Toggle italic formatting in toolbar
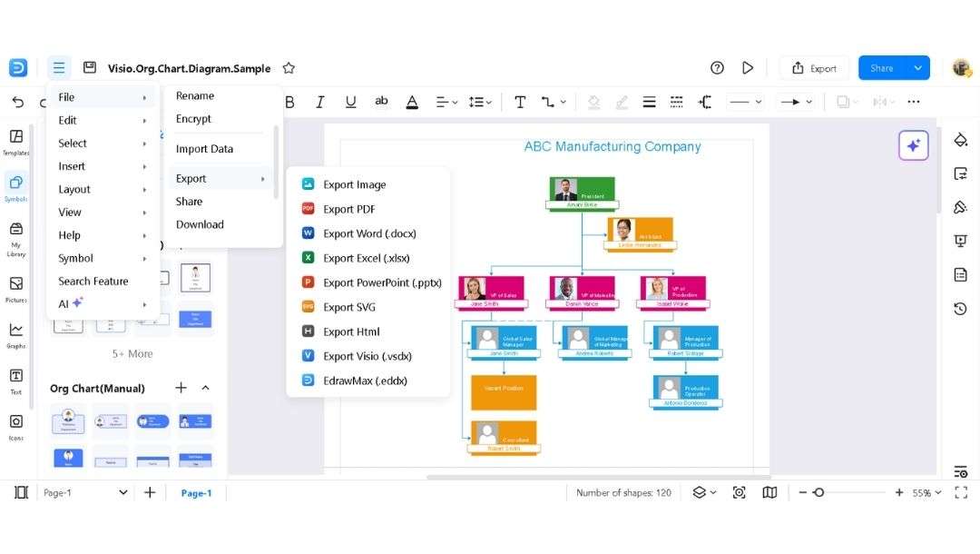Screen dimensions: 980x554 point(320,102)
